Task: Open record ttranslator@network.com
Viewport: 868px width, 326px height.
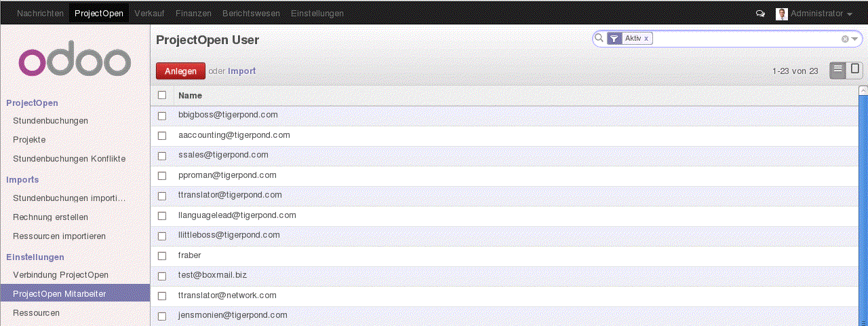Action: coord(227,296)
